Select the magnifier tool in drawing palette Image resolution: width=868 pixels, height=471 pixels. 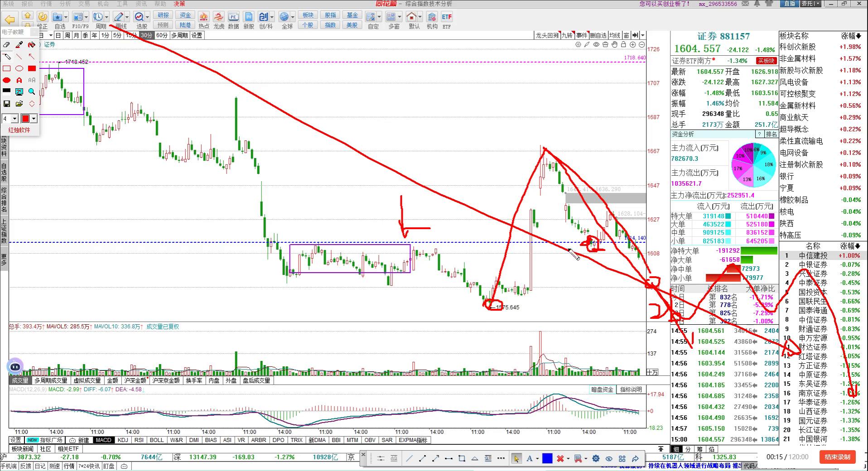32,91
